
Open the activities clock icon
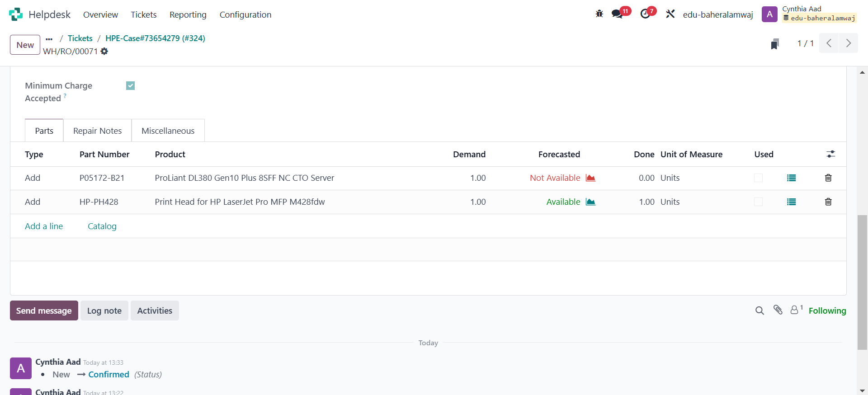645,14
